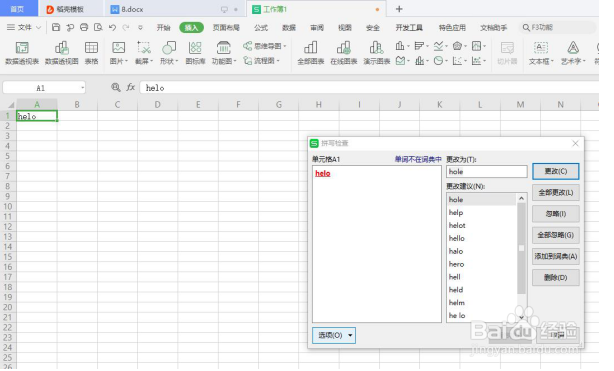Click the zoom icon beside fx

[x=116, y=87]
